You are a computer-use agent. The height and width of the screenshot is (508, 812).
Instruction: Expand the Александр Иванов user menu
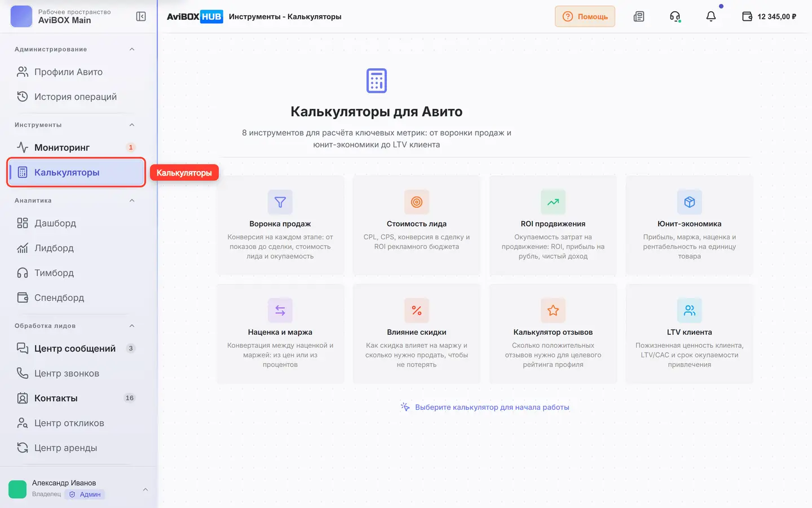click(x=145, y=489)
